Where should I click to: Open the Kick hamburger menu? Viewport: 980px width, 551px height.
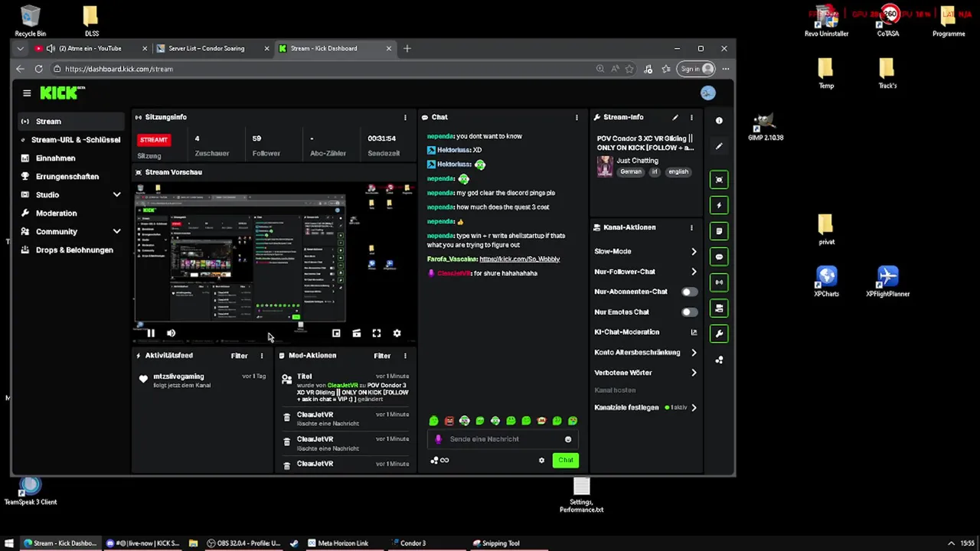click(x=27, y=93)
